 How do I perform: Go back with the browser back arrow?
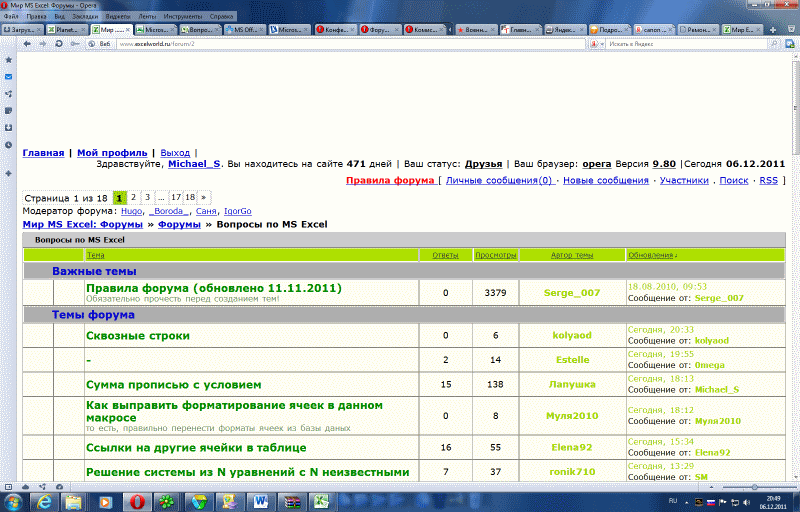27,44
